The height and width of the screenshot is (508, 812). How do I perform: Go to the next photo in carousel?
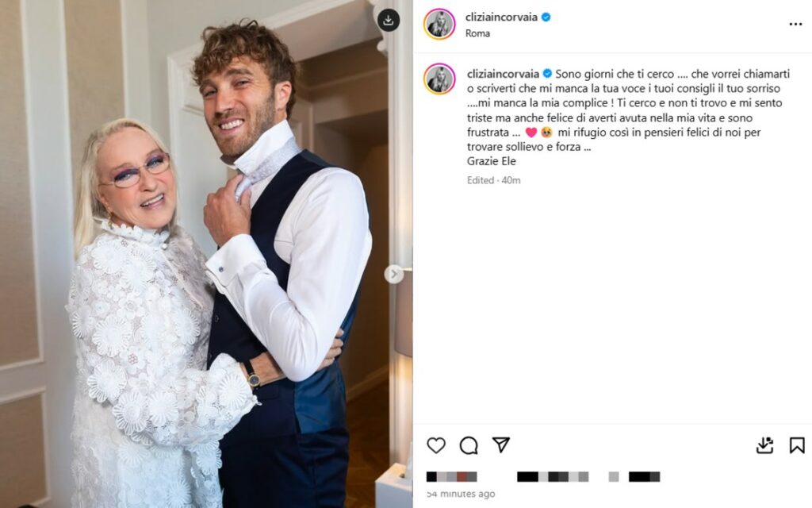tap(393, 274)
